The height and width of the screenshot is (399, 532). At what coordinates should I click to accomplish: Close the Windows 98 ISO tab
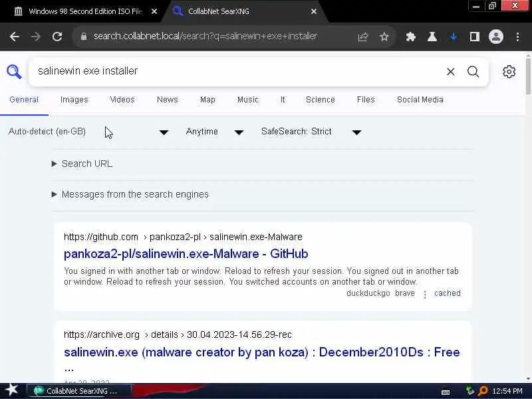pos(154,11)
